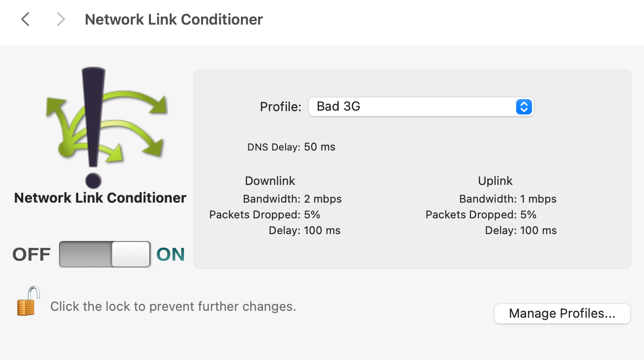The width and height of the screenshot is (644, 360).
Task: Toggle the OFF/ON conditioner switch
Action: [x=105, y=254]
